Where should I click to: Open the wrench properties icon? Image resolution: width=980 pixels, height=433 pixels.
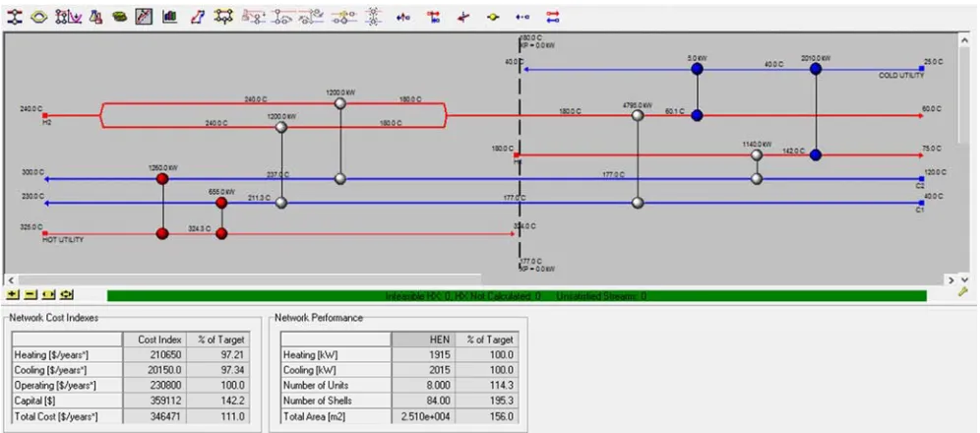(963, 292)
